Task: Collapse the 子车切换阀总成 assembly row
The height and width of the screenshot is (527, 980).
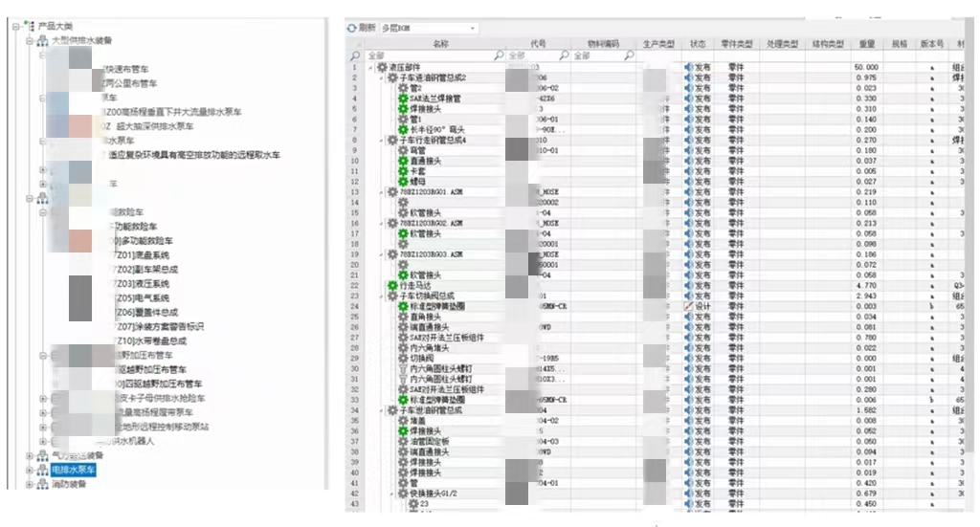Action: pos(382,296)
